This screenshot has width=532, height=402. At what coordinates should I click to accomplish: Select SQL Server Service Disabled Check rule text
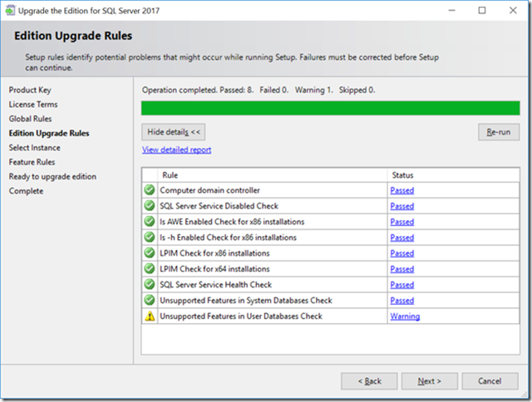tap(219, 206)
